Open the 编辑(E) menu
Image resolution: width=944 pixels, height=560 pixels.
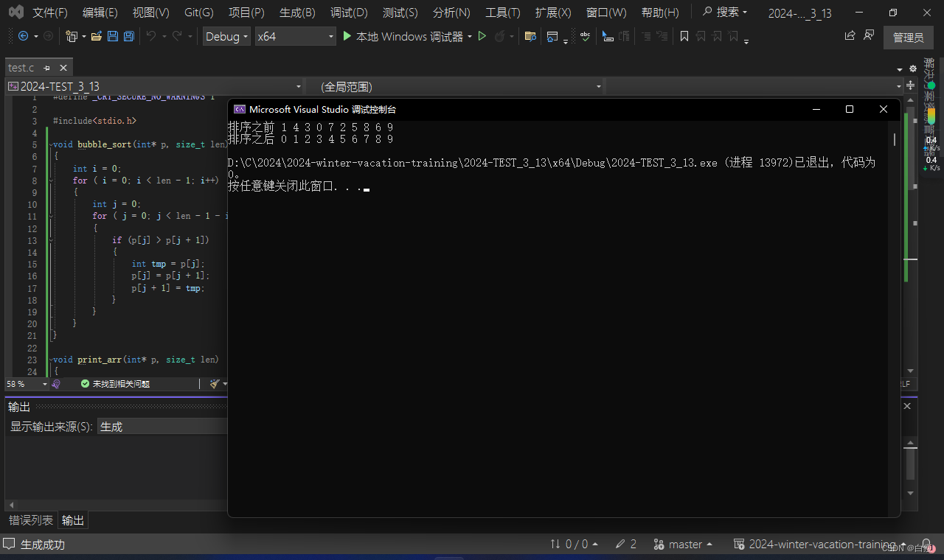(x=100, y=13)
